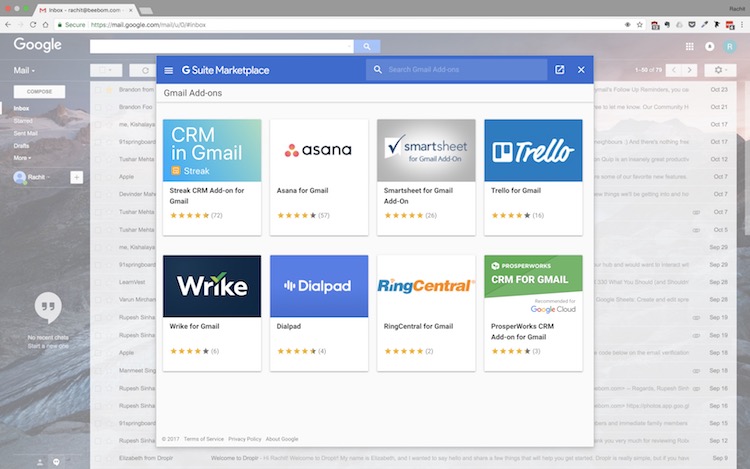Image resolution: width=750 pixels, height=469 pixels.
Task: Open the select-all checkbox dropdown
Action: [106, 70]
